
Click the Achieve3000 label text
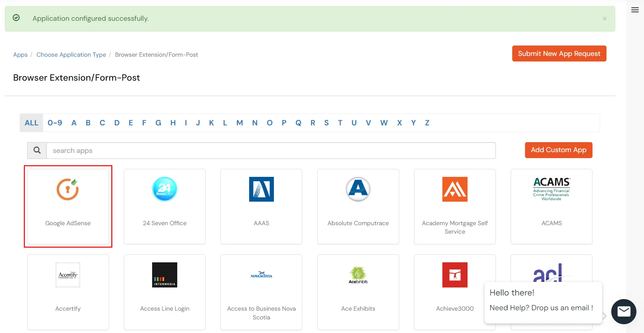point(455,309)
